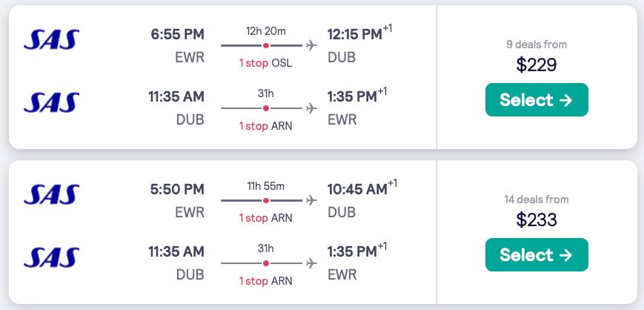
Task: Click the $229 price
Action: tap(537, 65)
